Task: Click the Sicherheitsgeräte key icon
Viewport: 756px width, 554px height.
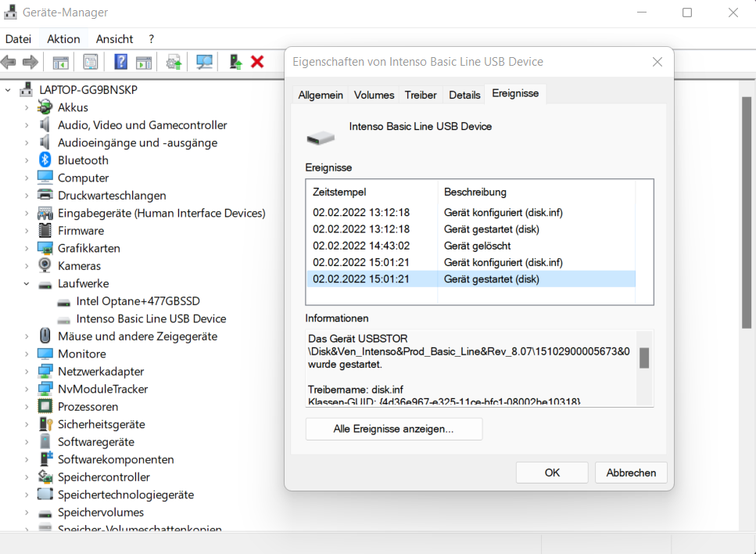Action: coord(45,423)
